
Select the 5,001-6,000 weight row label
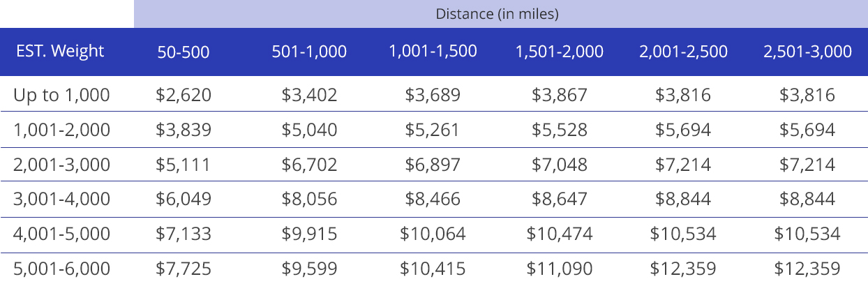tap(61, 269)
